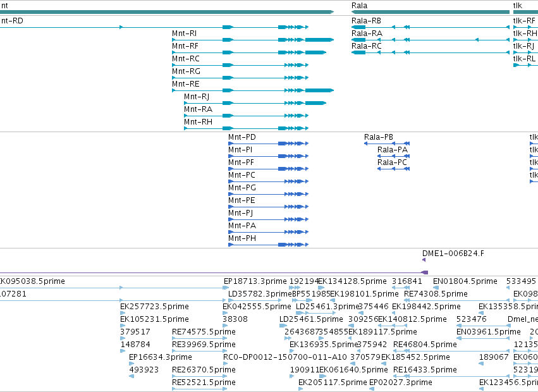Click the Mnt-PI protein label
This screenshot has width=538, height=392.
[240, 150]
